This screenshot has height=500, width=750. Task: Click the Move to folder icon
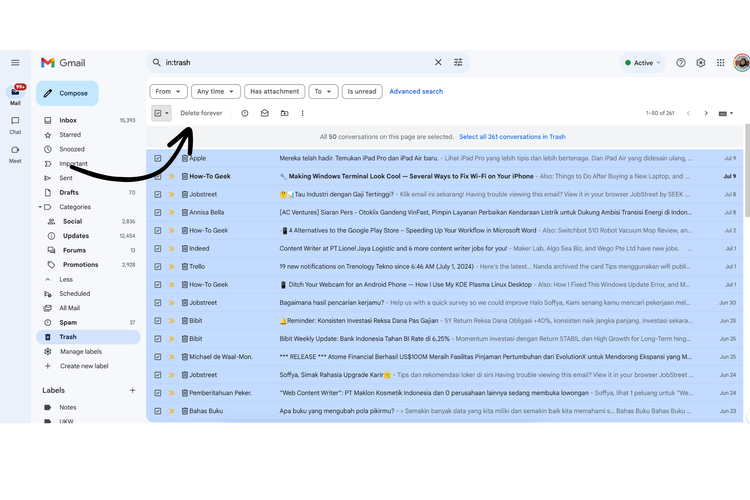pyautogui.click(x=284, y=113)
